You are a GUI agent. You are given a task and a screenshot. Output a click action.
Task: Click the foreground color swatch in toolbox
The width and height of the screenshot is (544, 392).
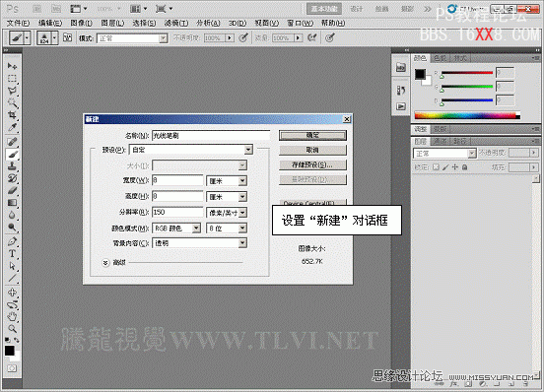(10, 351)
